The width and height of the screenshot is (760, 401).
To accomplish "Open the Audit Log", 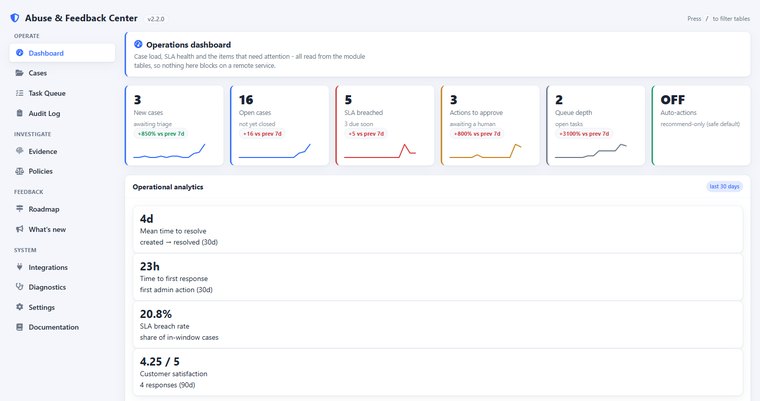I will (62, 113).
